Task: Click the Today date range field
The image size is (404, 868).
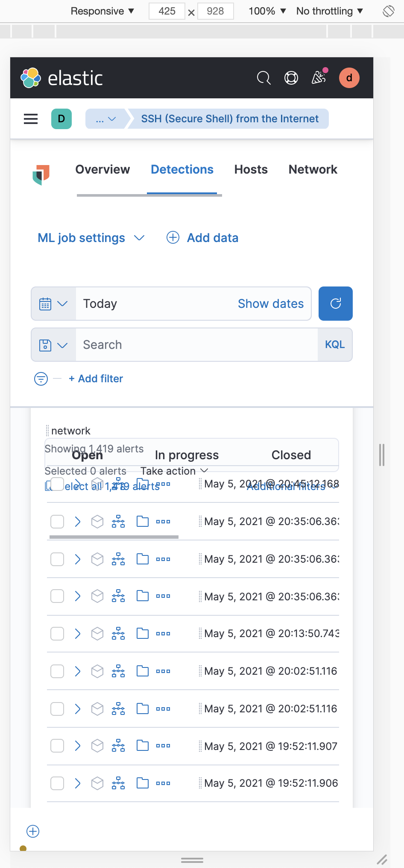Action: [155, 304]
